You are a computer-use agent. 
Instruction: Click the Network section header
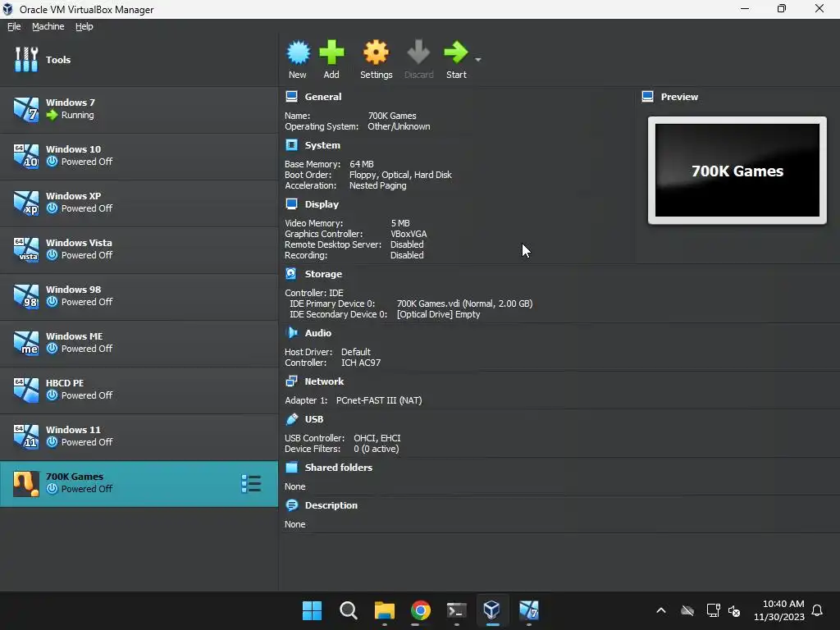(x=324, y=381)
